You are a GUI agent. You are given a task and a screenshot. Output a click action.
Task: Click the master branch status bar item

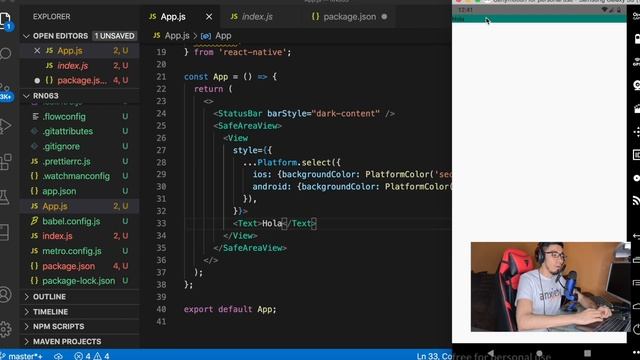click(x=21, y=356)
